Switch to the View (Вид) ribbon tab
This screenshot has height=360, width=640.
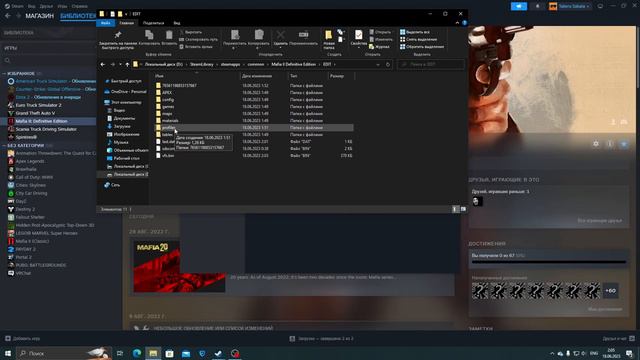coord(177,23)
